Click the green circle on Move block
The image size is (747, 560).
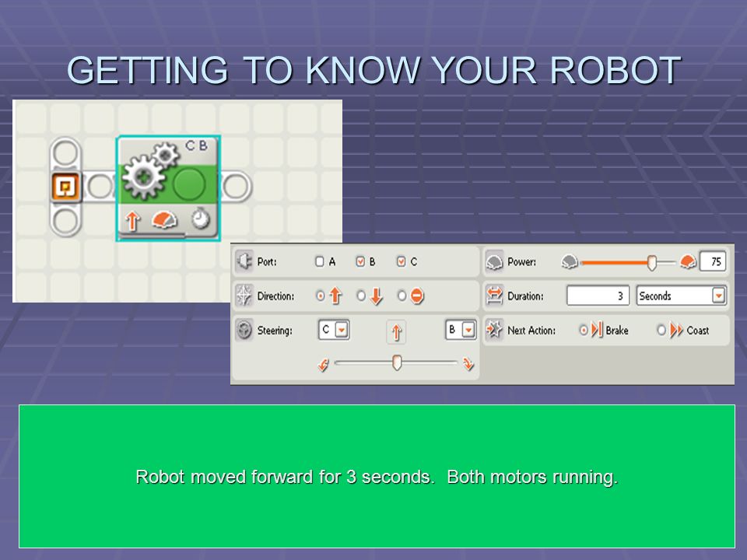coord(189,185)
